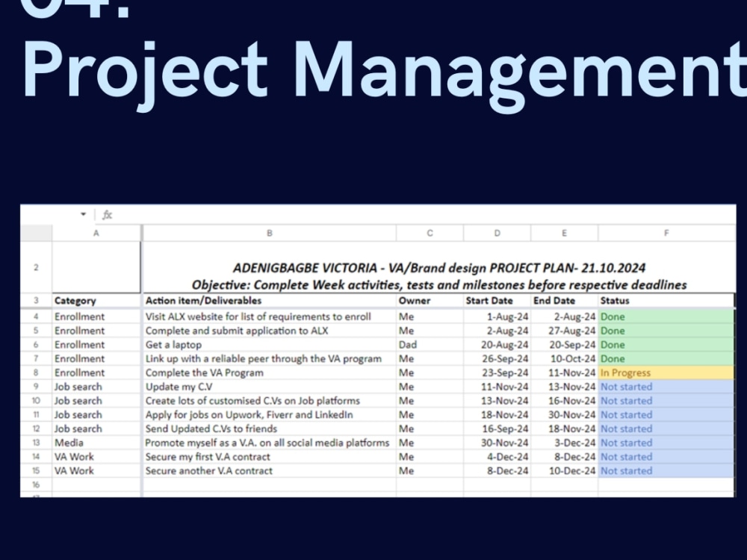Viewport: 747px width, 560px height.
Task: Select column A header
Action: pos(96,233)
